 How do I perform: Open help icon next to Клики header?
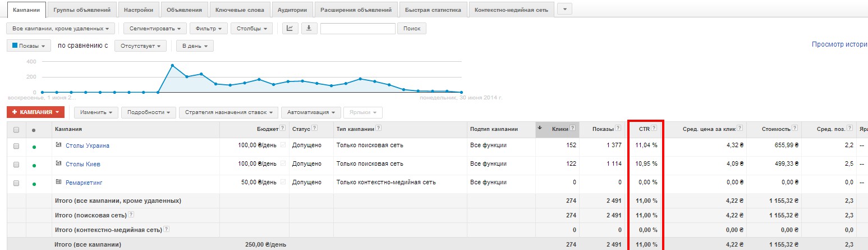click(x=573, y=129)
